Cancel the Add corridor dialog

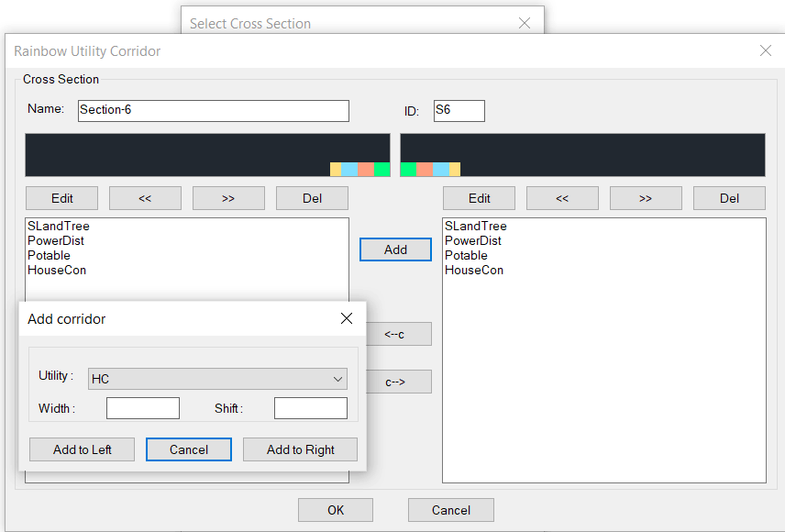[188, 449]
